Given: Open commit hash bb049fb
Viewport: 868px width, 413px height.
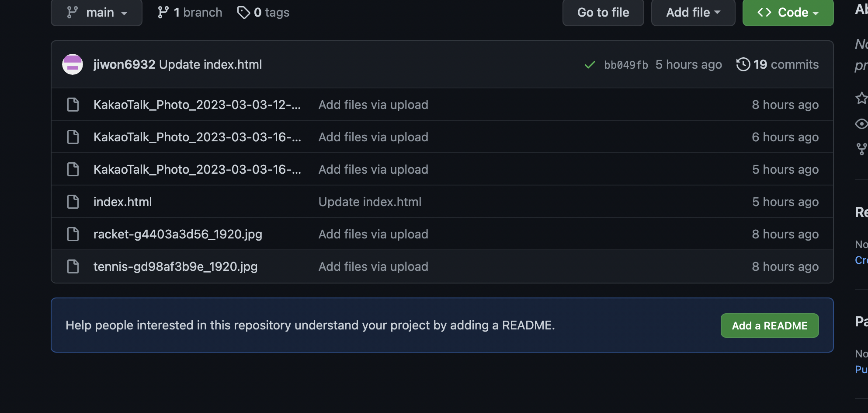Looking at the screenshot, I should point(626,65).
